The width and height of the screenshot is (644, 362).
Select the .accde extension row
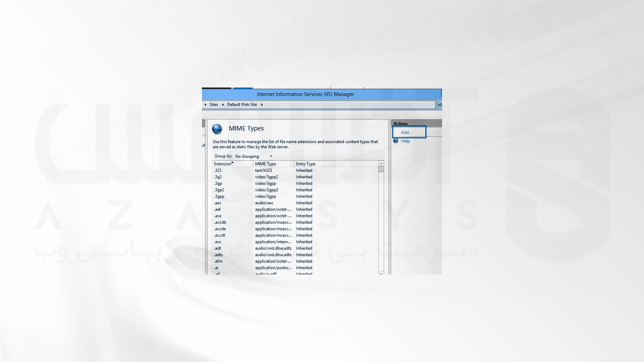click(295, 229)
